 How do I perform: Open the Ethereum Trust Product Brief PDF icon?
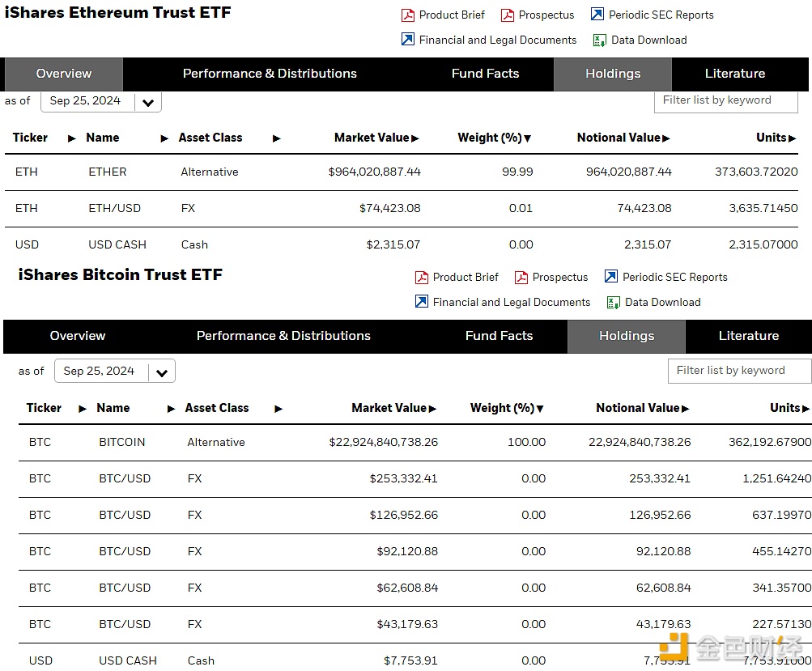[407, 15]
